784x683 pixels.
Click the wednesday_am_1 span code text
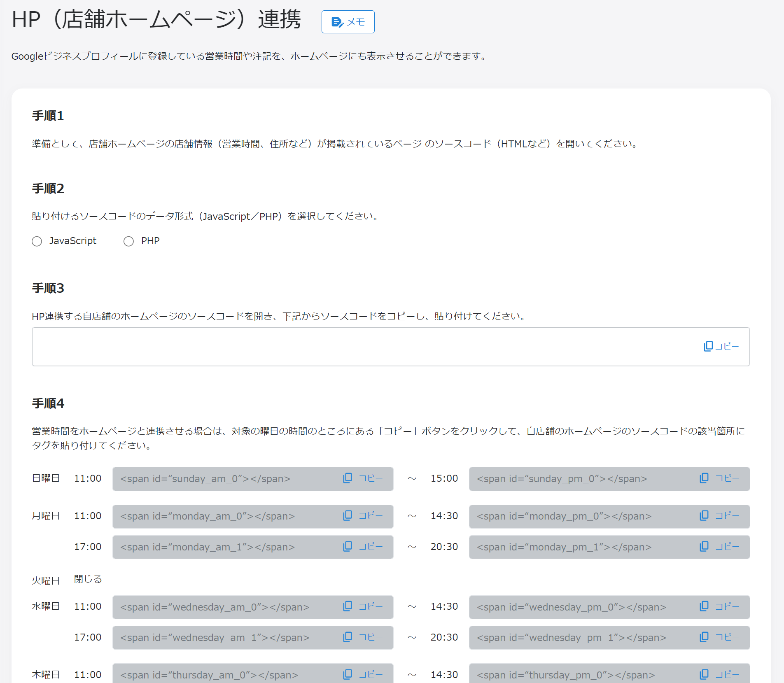215,638
